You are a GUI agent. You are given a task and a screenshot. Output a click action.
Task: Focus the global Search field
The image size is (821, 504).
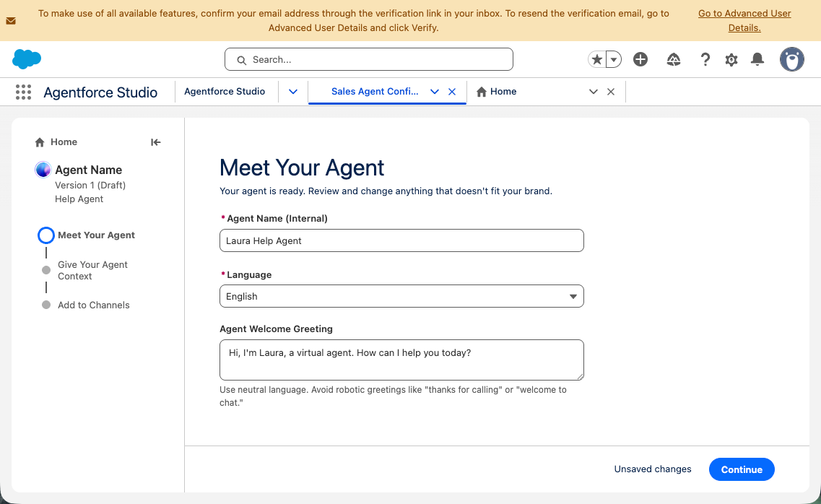368,59
